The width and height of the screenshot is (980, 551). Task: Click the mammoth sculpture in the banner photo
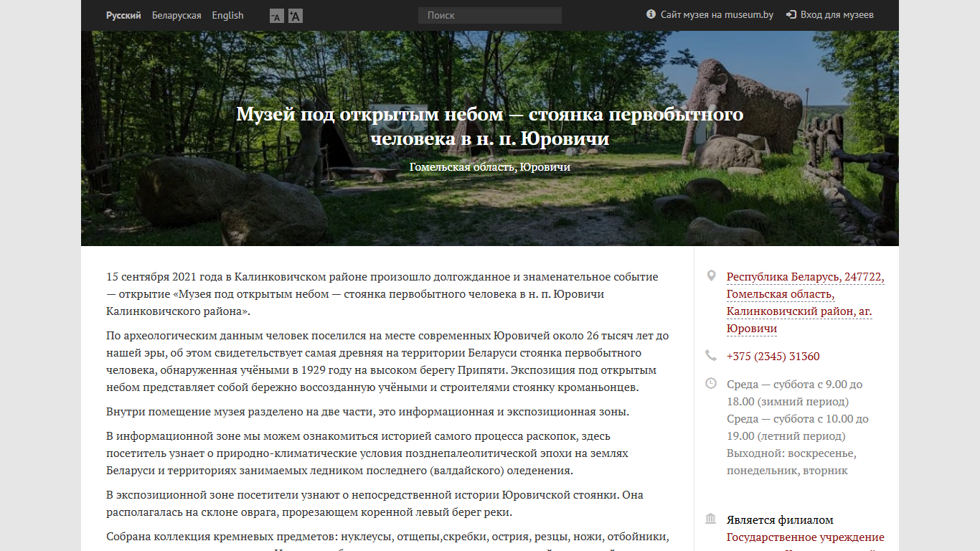click(743, 108)
